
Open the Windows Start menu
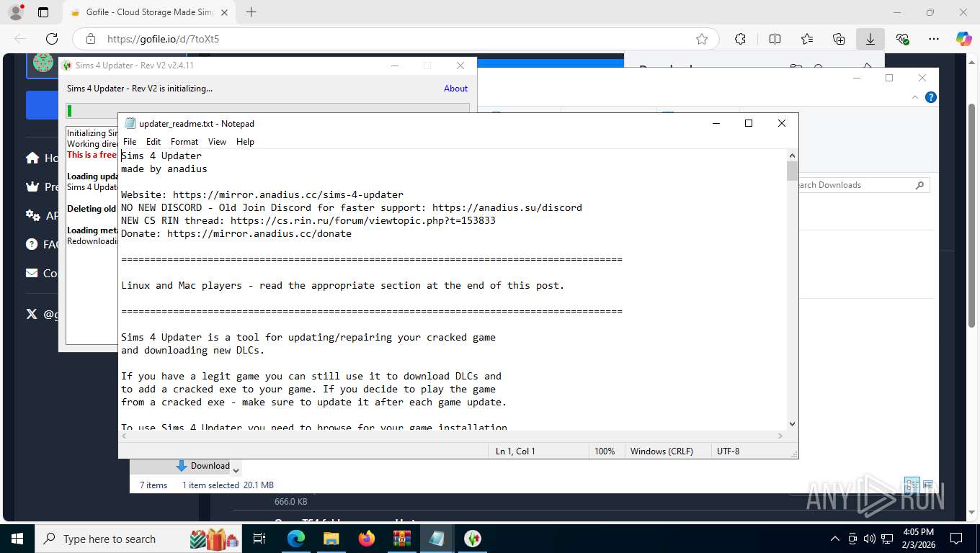click(17, 539)
